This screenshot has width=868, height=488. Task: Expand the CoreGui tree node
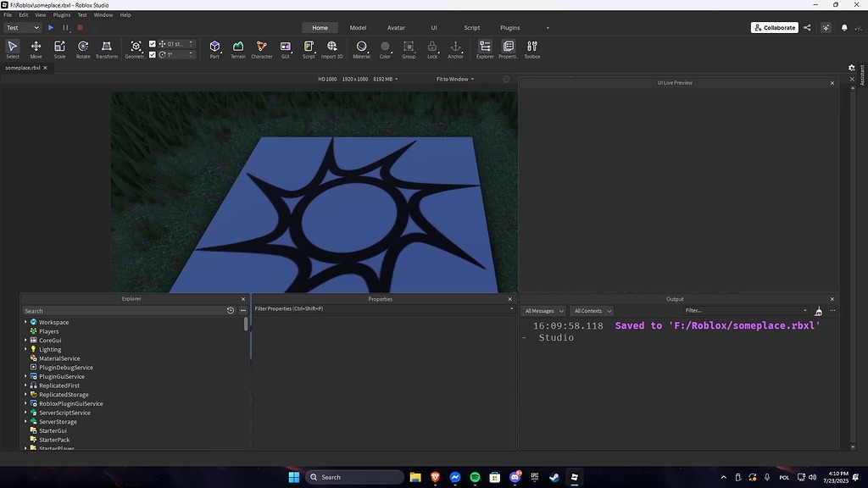25,341
